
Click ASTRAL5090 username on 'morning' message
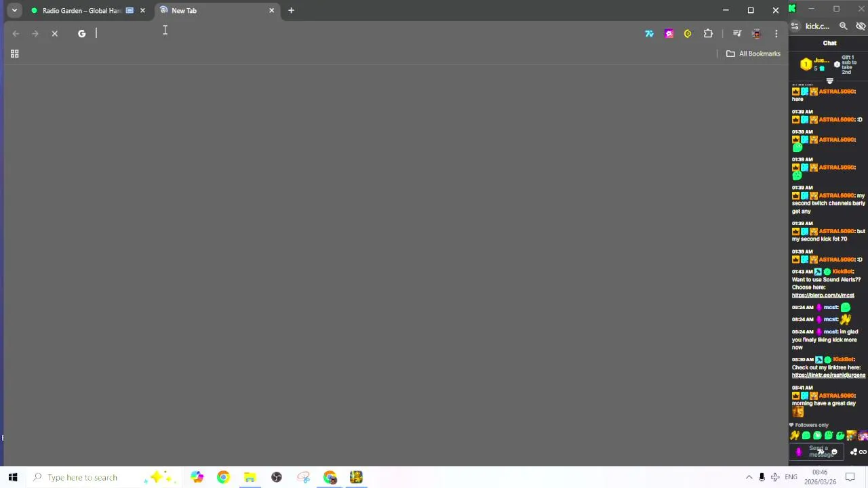[x=837, y=395]
